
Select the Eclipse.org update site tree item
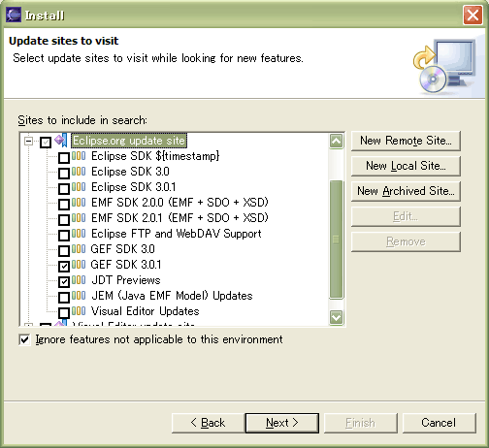(129, 141)
